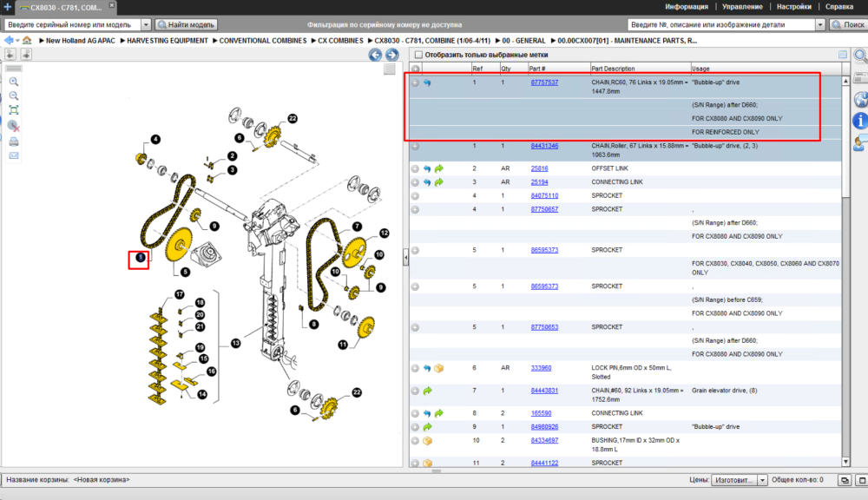This screenshot has height=500, width=868.
Task: Open a new tab with plus icon
Action: 7,7
